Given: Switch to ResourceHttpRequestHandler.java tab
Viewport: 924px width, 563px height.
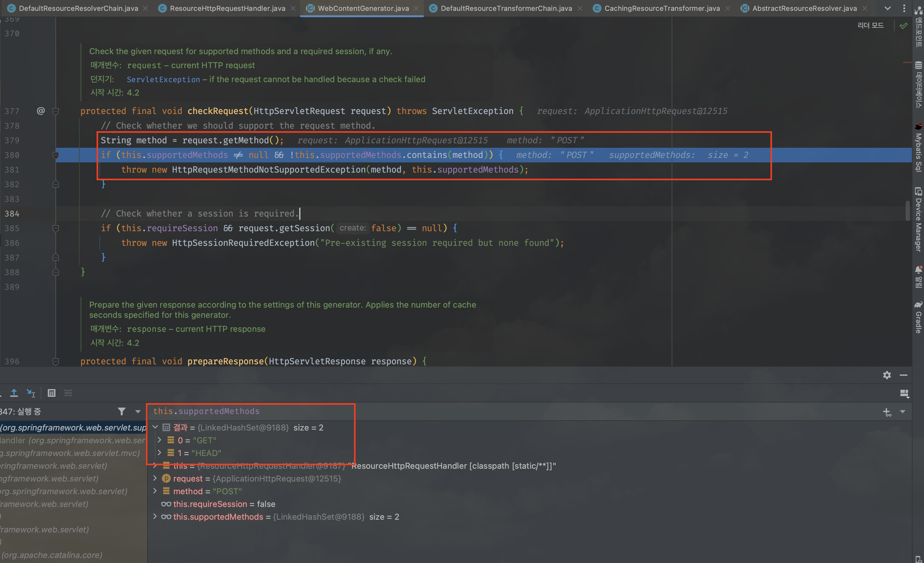Looking at the screenshot, I should 227,8.
